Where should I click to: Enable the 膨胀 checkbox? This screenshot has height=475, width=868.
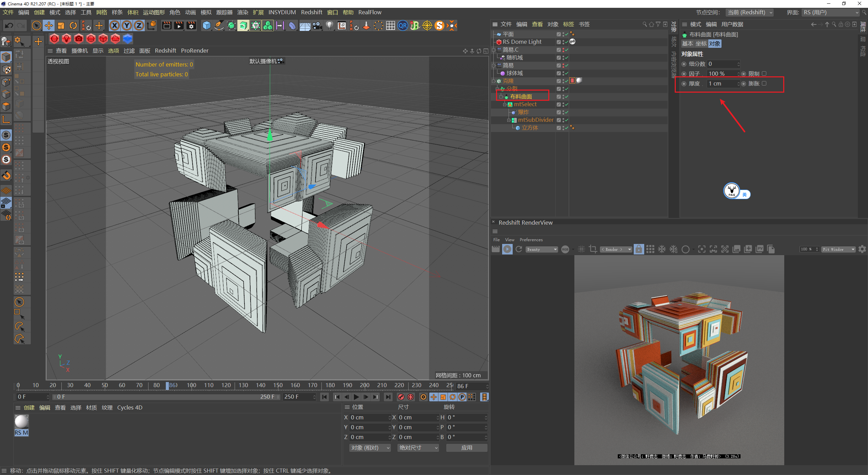pos(764,83)
